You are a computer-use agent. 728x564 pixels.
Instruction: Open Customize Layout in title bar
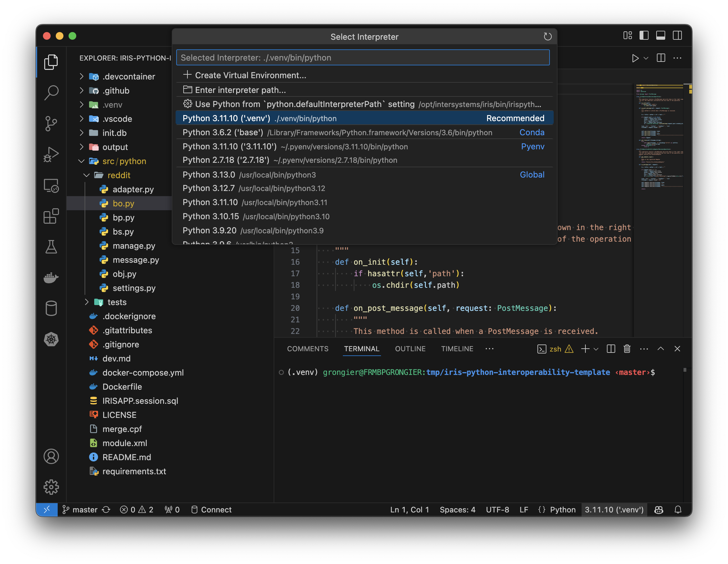[x=628, y=35]
